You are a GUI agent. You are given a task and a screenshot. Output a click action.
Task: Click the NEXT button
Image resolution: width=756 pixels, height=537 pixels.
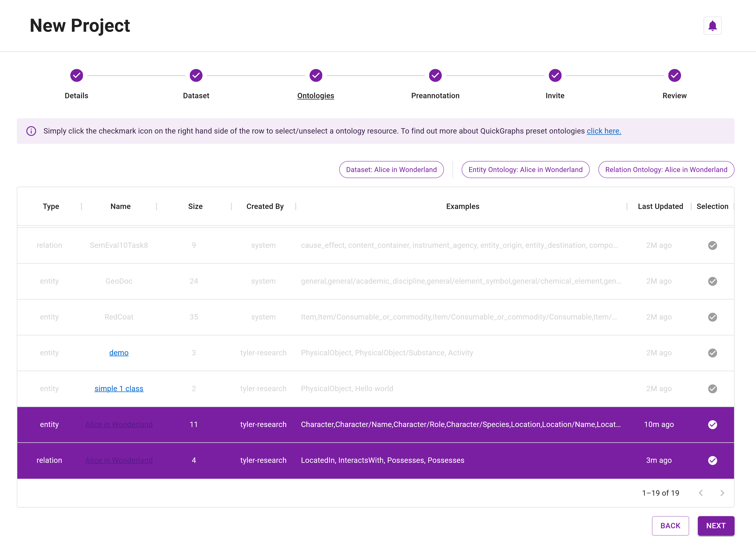coord(716,525)
